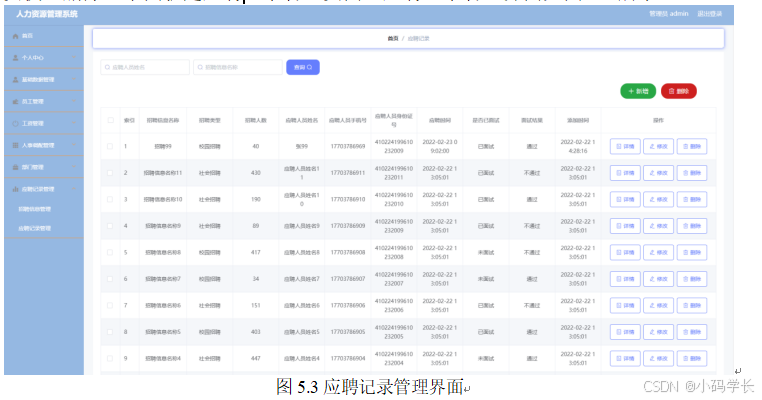Expand the 基础数据管理 sidebar menu arrow
The height and width of the screenshot is (400, 762).
click(74, 79)
